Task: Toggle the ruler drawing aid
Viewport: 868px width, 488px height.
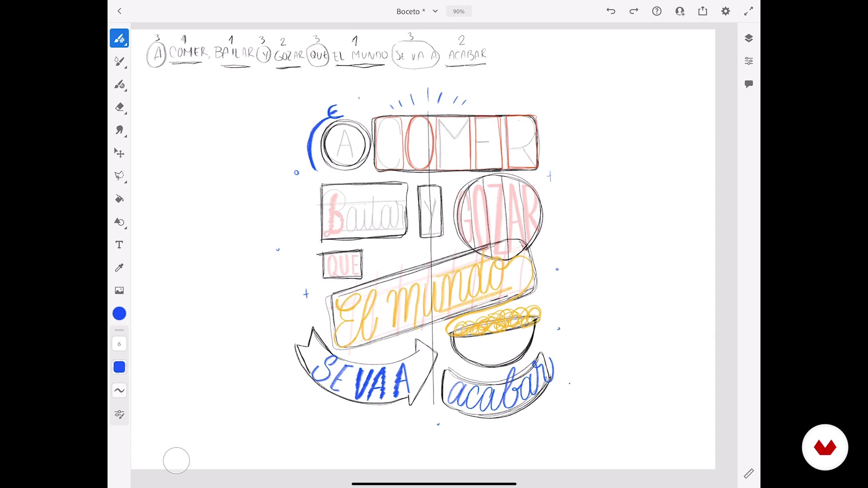Action: click(x=749, y=473)
